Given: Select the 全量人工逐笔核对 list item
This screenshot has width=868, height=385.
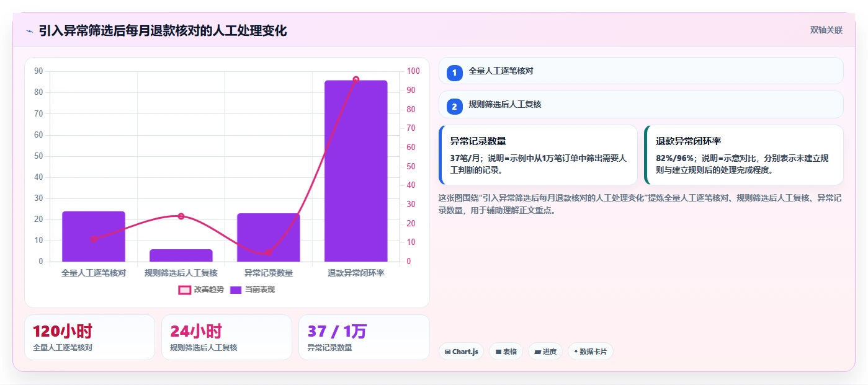Looking at the screenshot, I should pos(641,71).
